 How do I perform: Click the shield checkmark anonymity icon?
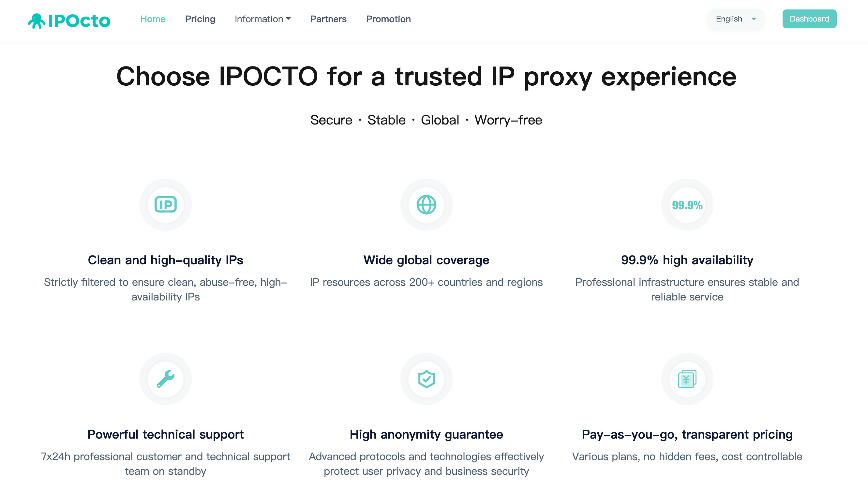(x=426, y=379)
